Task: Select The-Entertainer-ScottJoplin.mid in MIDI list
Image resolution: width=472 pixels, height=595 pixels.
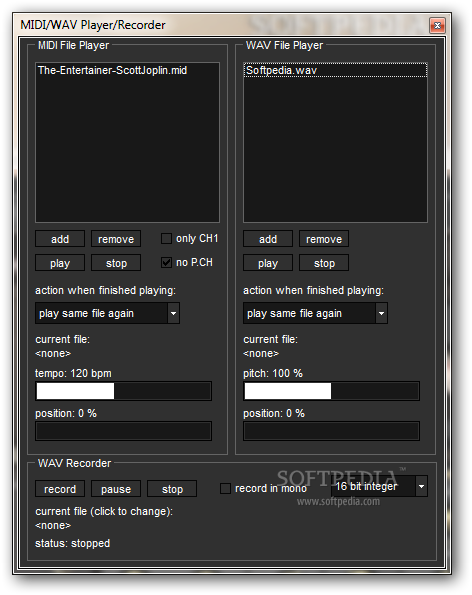Action: pos(127,70)
